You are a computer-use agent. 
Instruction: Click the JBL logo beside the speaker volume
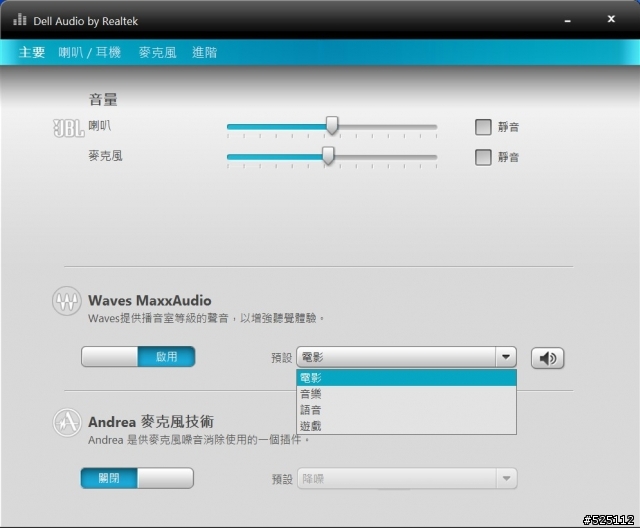pyautogui.click(x=69, y=128)
